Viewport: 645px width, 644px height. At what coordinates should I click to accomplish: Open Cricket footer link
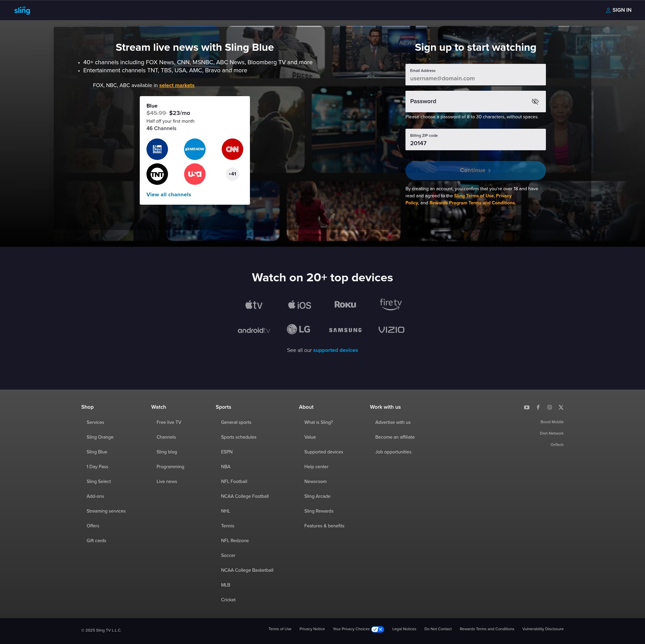pos(228,600)
